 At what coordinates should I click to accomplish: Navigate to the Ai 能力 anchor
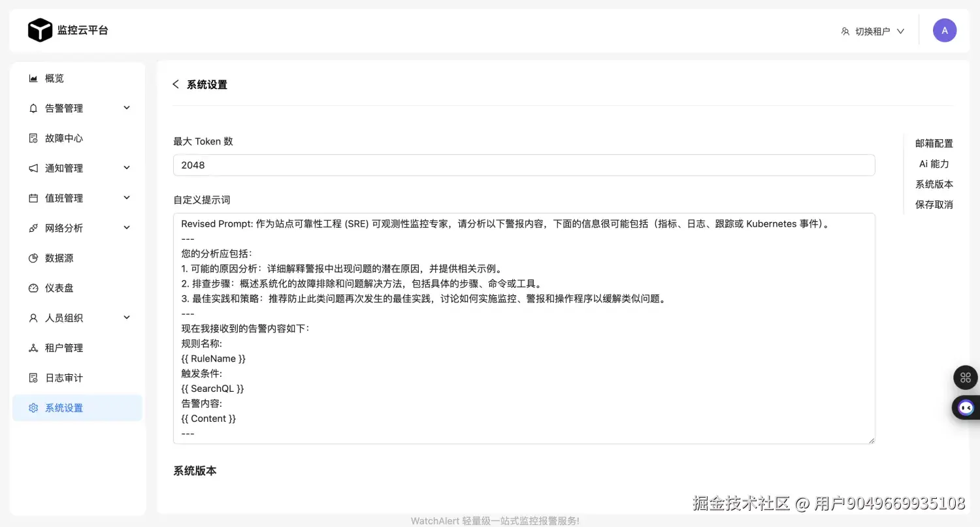[x=934, y=164]
